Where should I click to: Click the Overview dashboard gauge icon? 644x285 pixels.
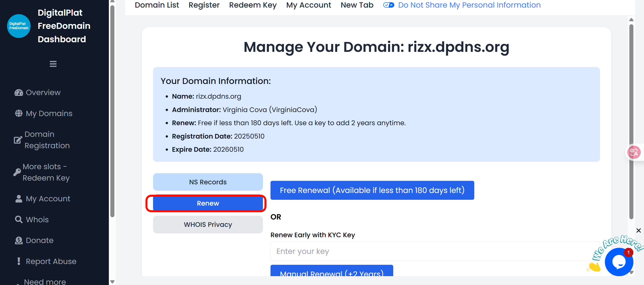tap(19, 93)
